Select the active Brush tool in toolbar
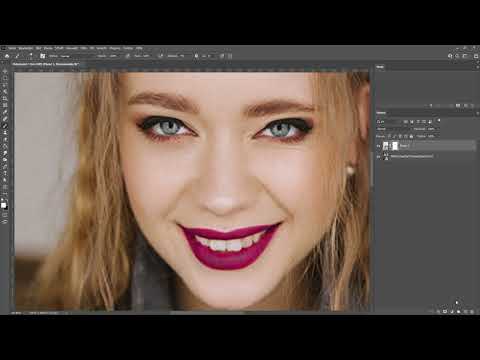The image size is (480, 360). pos(5,126)
